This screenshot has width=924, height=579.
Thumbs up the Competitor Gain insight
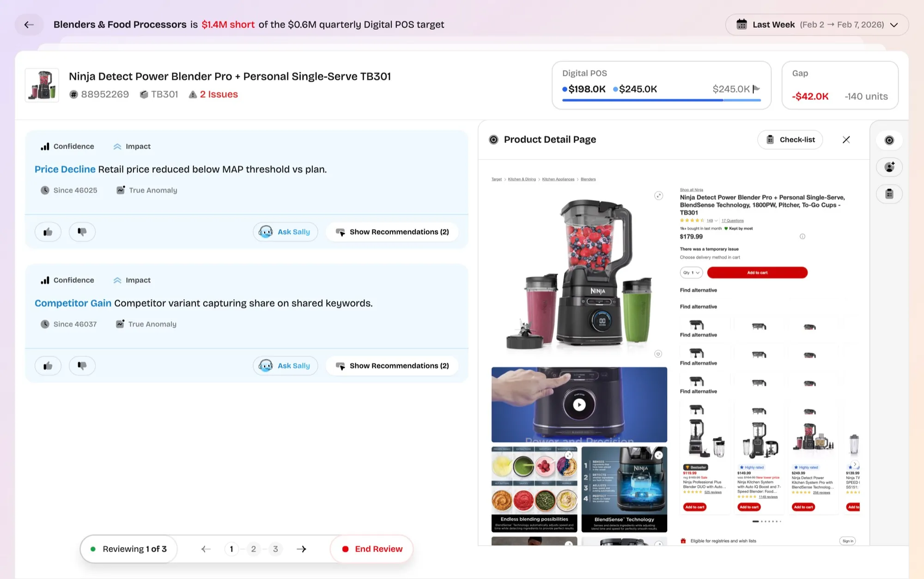[48, 366]
